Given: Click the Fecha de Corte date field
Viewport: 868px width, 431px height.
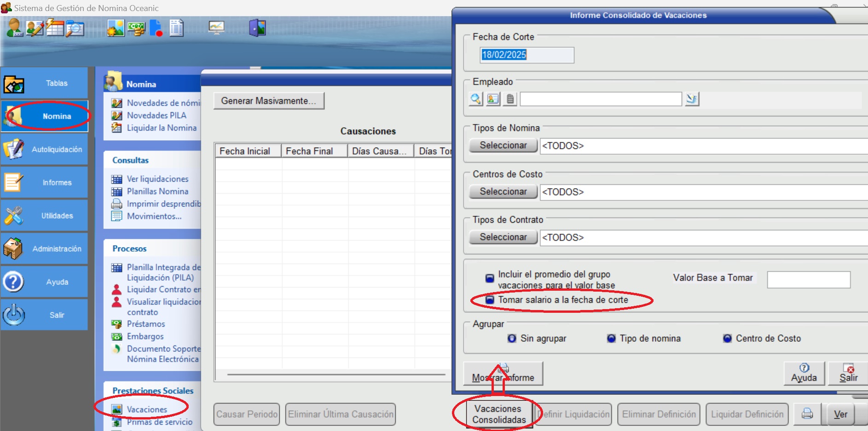Looking at the screenshot, I should (x=527, y=55).
